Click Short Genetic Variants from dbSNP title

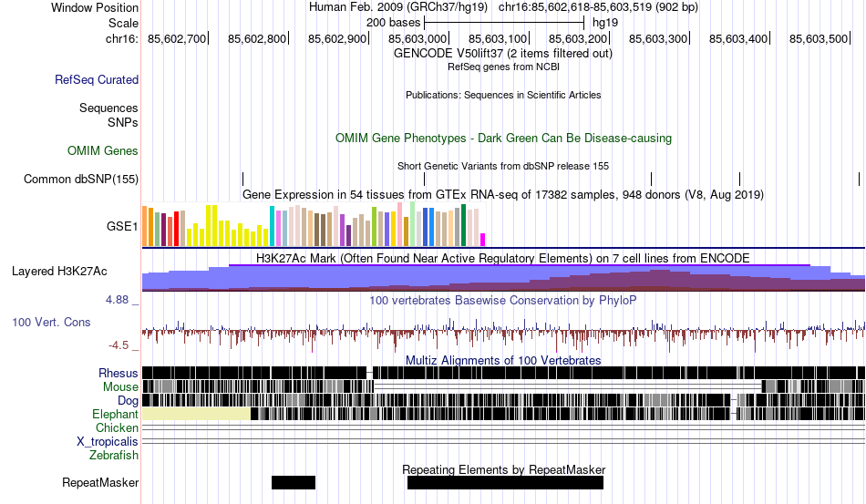tap(503, 166)
